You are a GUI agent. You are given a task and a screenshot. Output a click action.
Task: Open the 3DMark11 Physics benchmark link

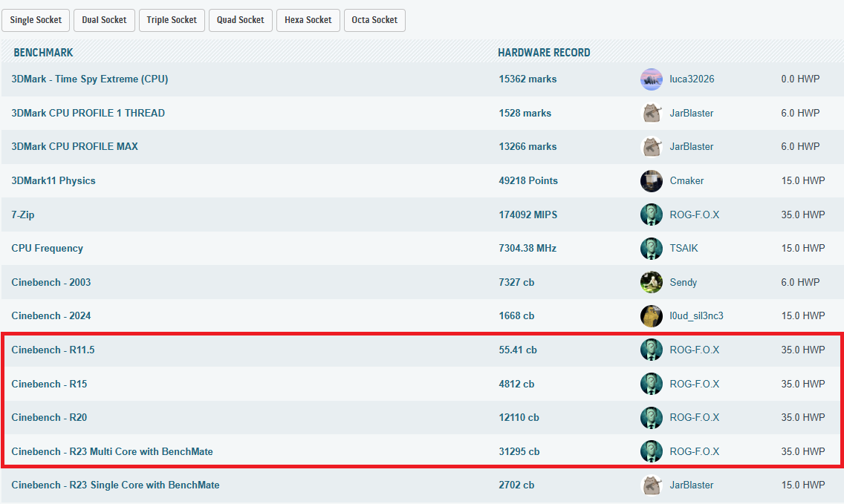pos(53,181)
